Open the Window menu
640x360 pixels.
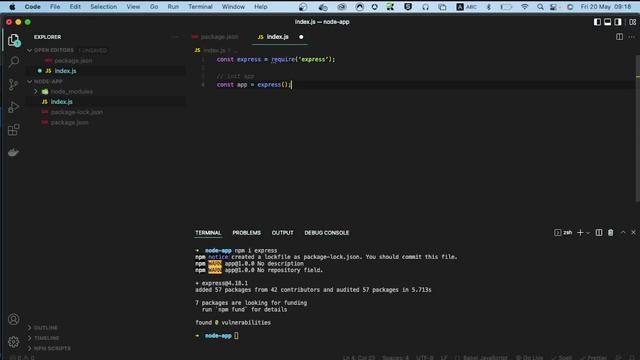233,7
